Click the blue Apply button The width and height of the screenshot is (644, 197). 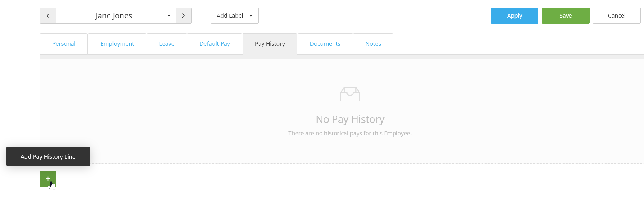click(x=514, y=16)
